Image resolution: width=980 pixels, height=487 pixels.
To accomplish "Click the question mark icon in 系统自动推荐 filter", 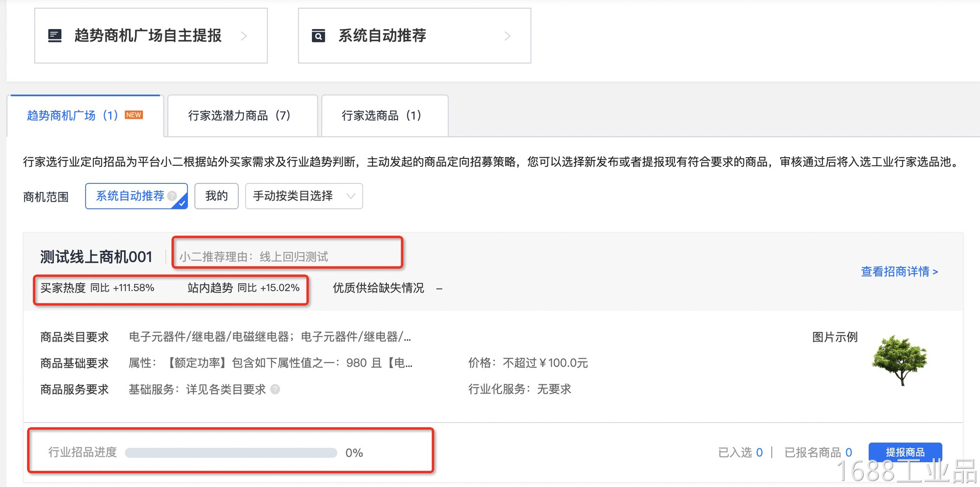I will (173, 196).
